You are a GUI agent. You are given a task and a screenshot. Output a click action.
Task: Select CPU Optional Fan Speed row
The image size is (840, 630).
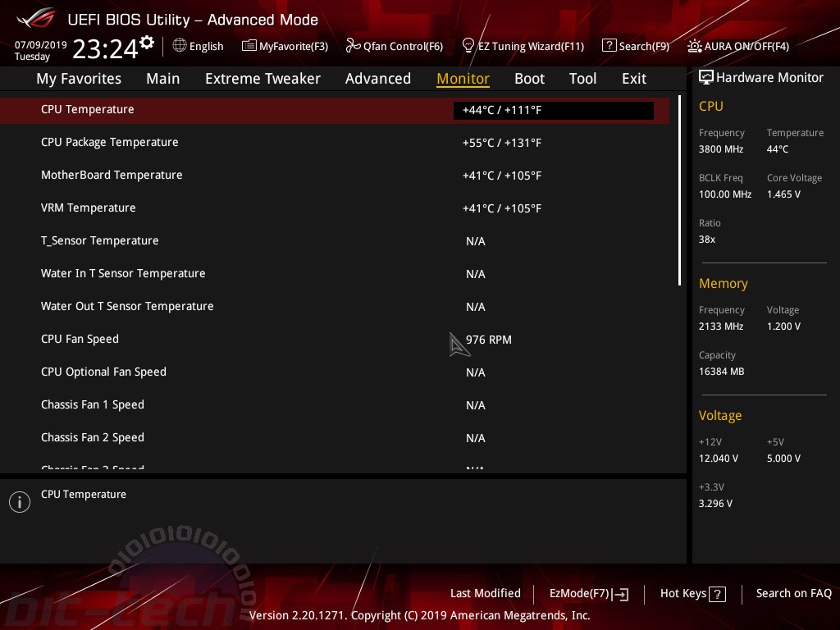pos(335,372)
